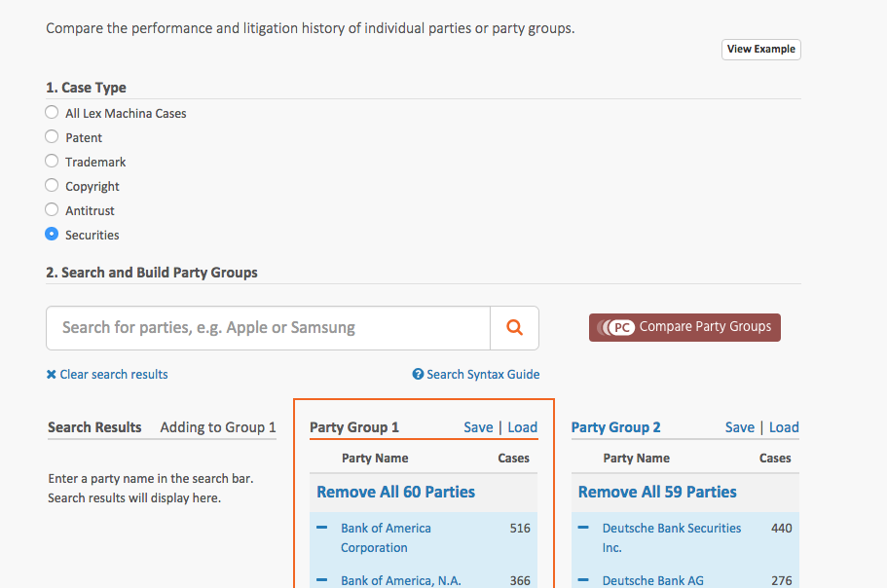Click Compare Party Groups button
The width and height of the screenshot is (887, 588).
point(684,327)
